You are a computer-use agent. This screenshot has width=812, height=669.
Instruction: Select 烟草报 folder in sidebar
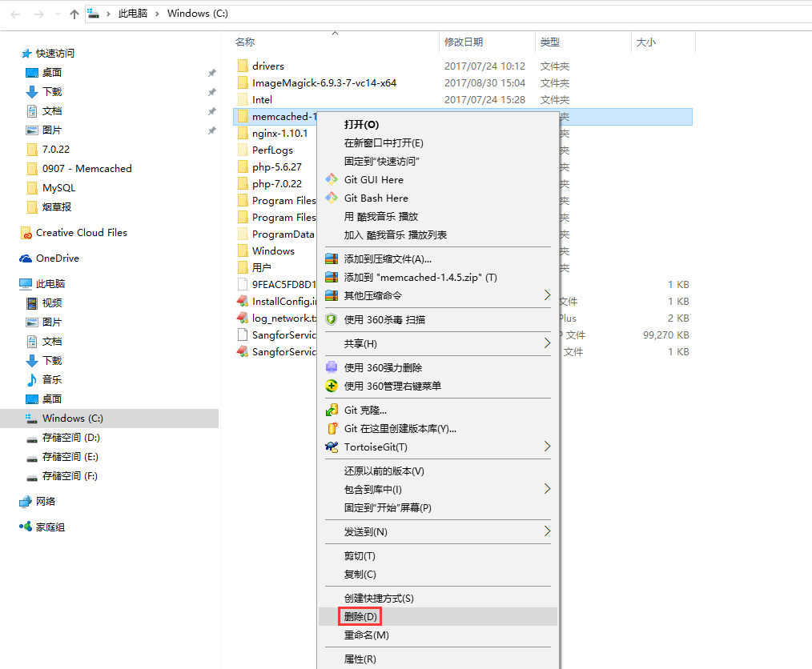click(x=57, y=207)
